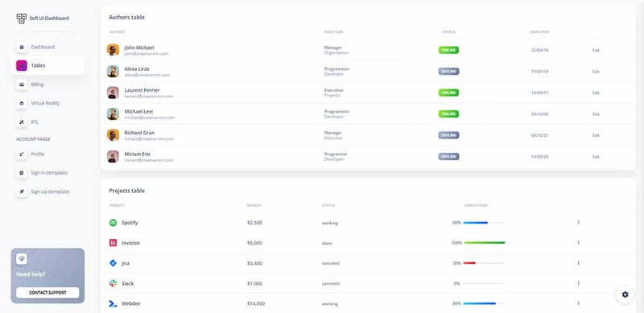The height and width of the screenshot is (313, 644).
Task: Click the Projects table heading
Action: click(x=127, y=191)
